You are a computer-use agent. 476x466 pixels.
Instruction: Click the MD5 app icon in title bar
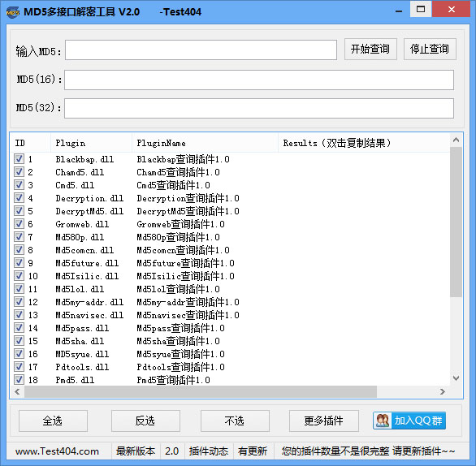tap(13, 12)
